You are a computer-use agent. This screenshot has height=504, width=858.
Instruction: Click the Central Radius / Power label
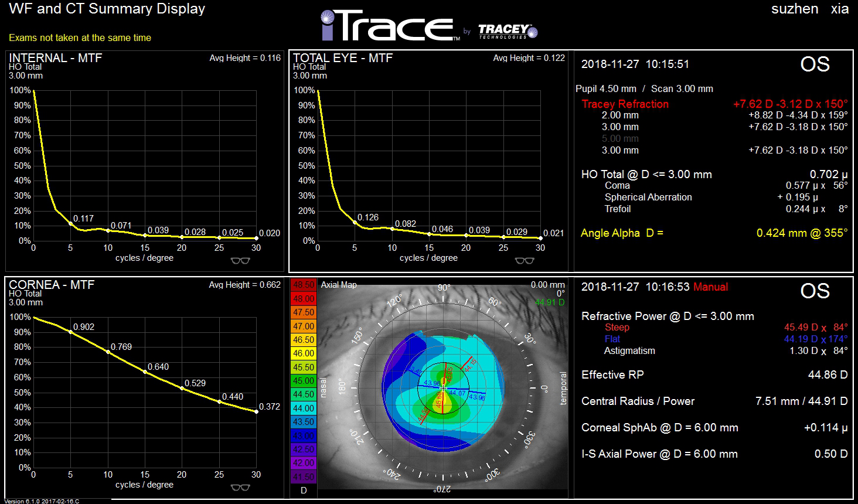[638, 401]
